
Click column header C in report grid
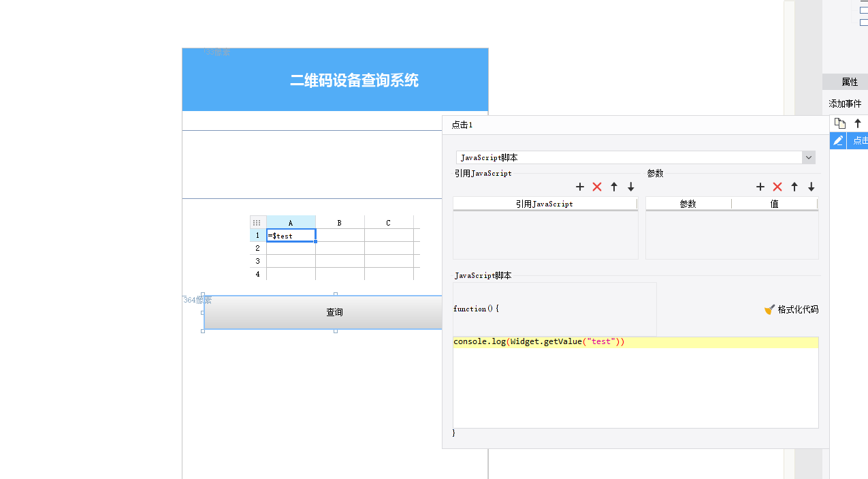point(389,223)
